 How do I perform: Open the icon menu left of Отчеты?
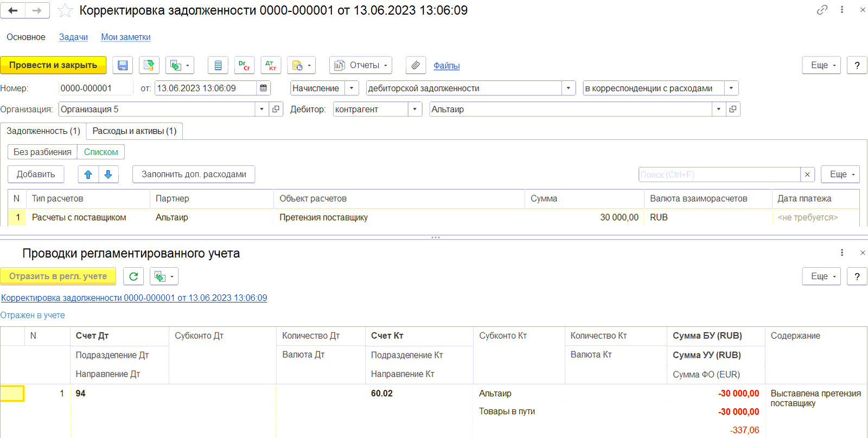tap(301, 66)
